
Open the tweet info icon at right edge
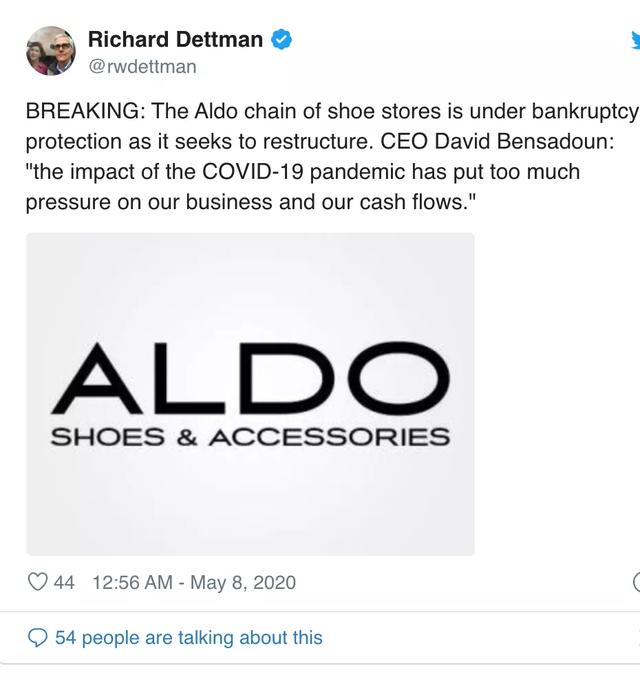click(x=636, y=581)
